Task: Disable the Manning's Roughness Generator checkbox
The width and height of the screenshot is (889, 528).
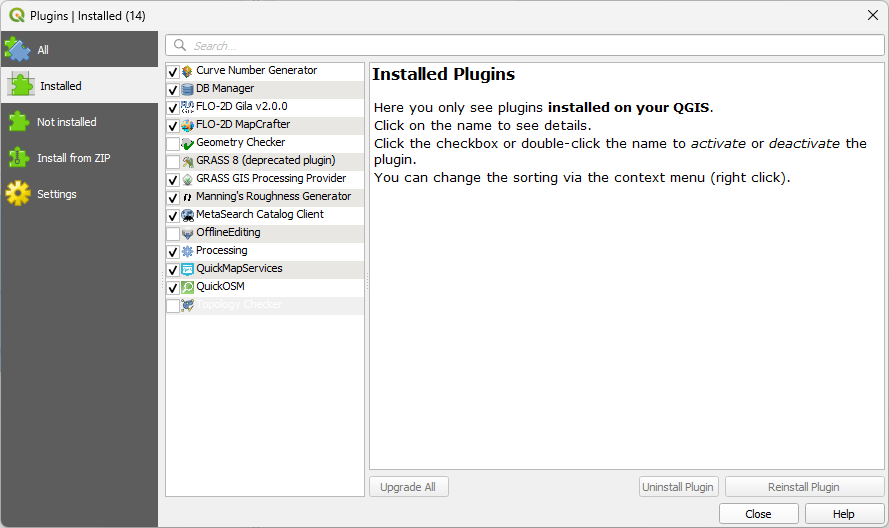Action: [173, 198]
